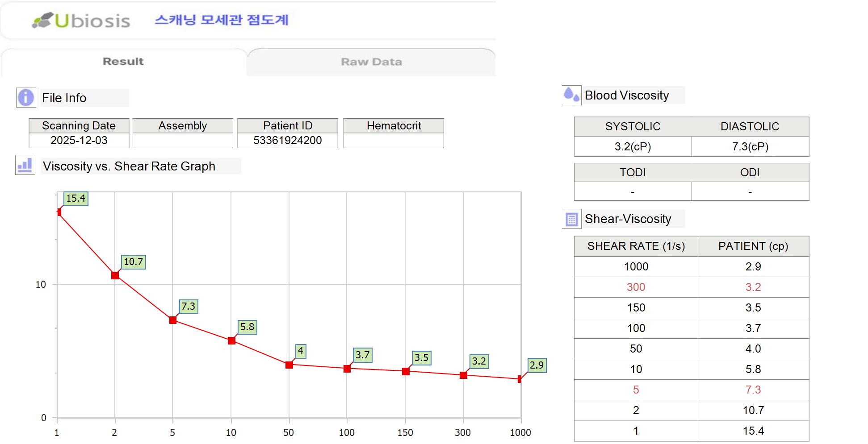Click the SYSTOLIC value 3.2(cP) cell

click(x=633, y=147)
